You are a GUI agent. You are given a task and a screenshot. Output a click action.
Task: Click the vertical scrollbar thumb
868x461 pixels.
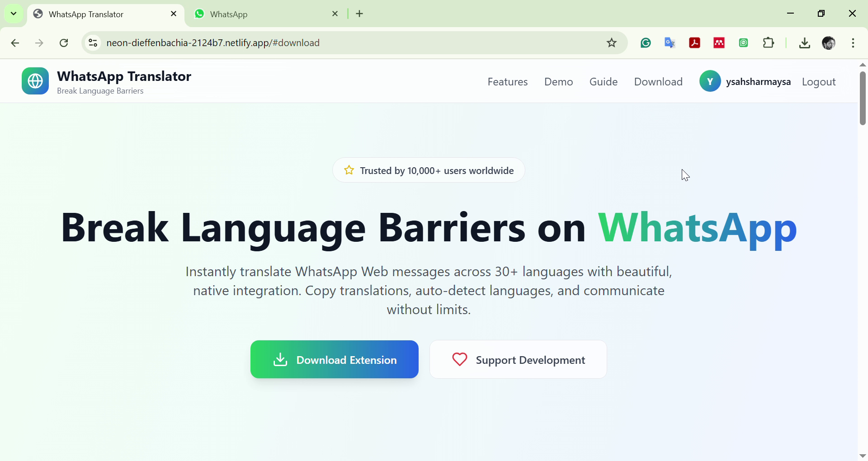(863, 98)
